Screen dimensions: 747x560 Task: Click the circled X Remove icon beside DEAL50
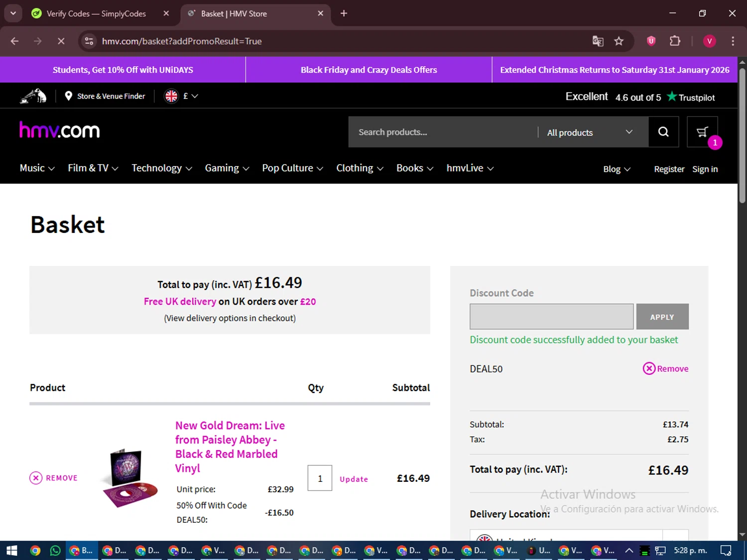649,368
